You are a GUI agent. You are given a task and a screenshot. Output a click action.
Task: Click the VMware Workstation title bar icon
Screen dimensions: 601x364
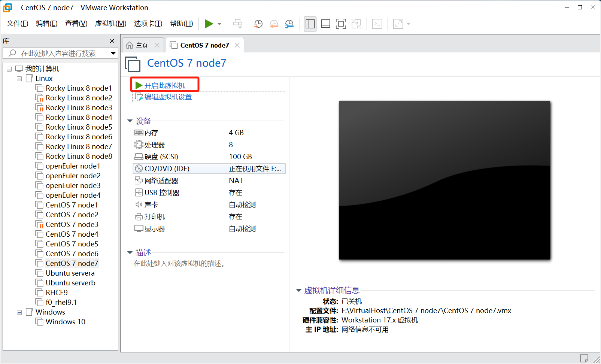pos(7,7)
